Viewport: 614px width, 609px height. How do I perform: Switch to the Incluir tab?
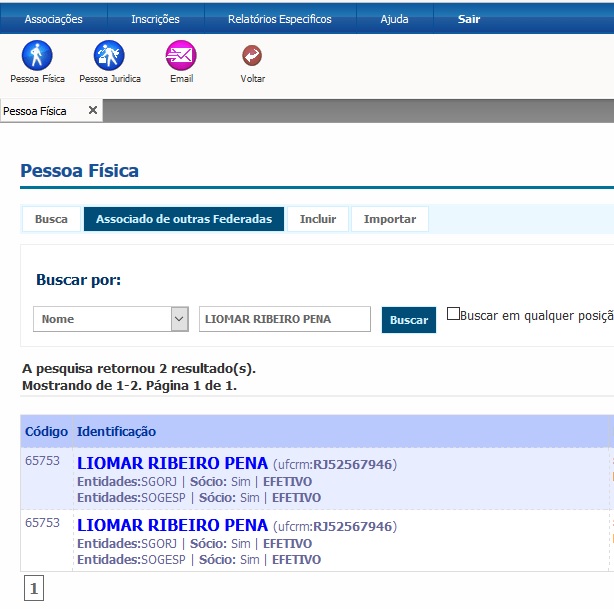[x=317, y=219]
